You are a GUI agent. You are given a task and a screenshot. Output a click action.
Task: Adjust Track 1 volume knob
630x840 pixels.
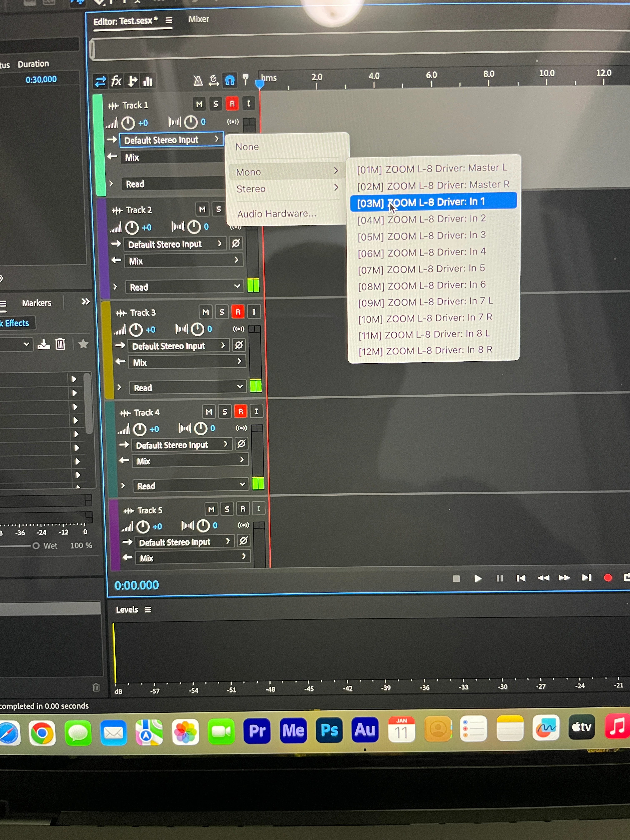pyautogui.click(x=128, y=123)
